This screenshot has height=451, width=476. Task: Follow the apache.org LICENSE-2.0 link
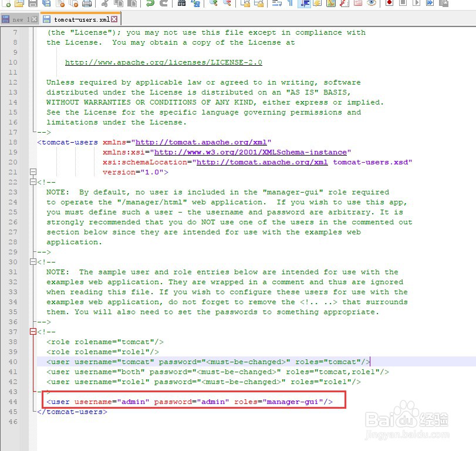click(164, 62)
